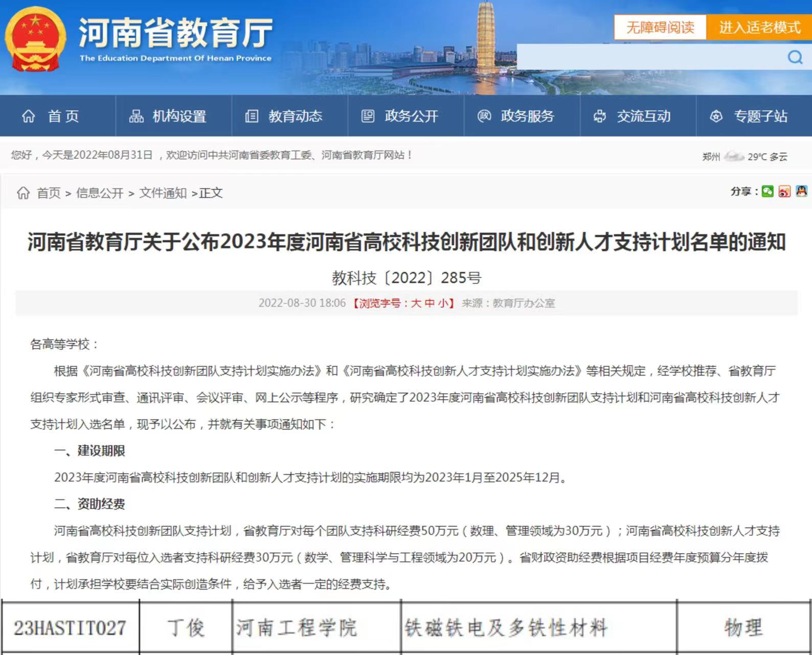The width and height of the screenshot is (812, 655).
Task: Click the 政务服务 icon
Action: [484, 116]
